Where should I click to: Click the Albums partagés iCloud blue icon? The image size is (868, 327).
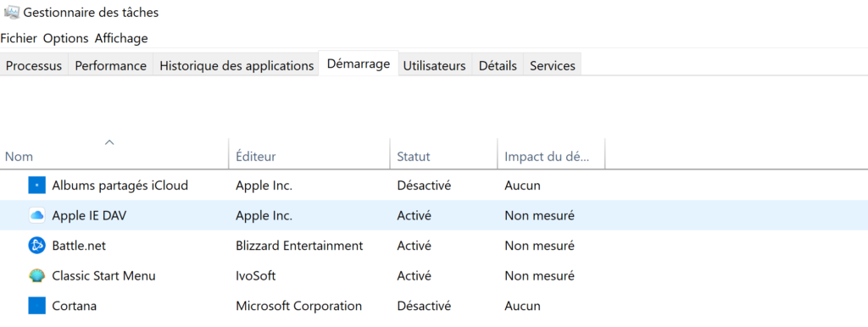(x=36, y=186)
